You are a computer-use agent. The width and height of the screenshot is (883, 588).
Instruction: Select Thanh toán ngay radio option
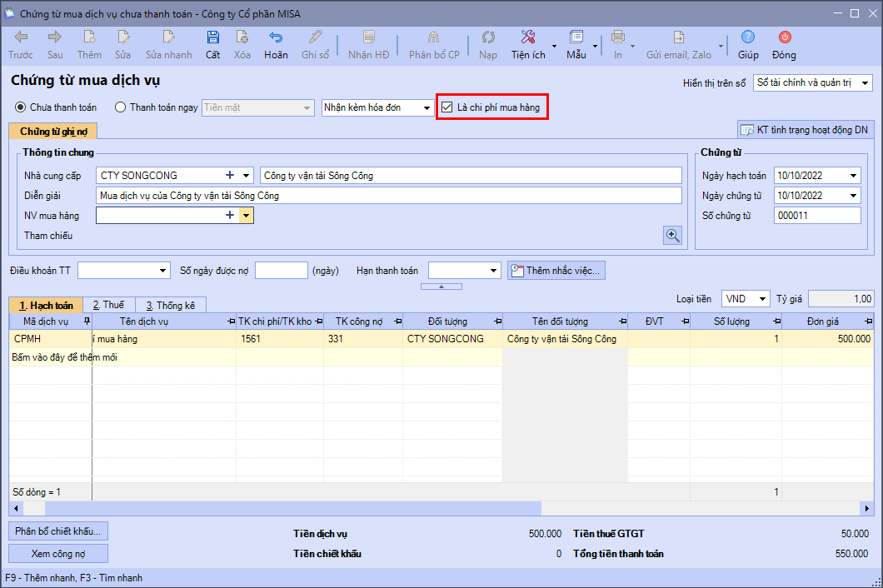pyautogui.click(x=121, y=107)
